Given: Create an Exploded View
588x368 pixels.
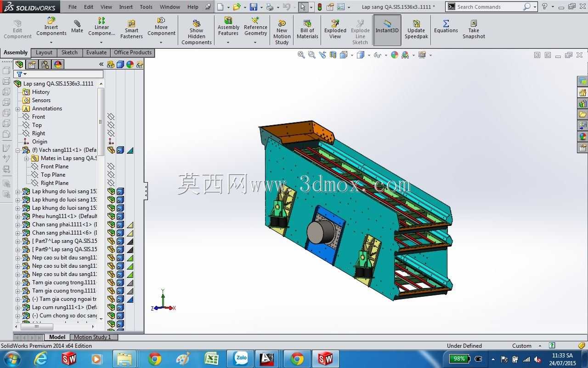Looking at the screenshot, I should tap(335, 29).
